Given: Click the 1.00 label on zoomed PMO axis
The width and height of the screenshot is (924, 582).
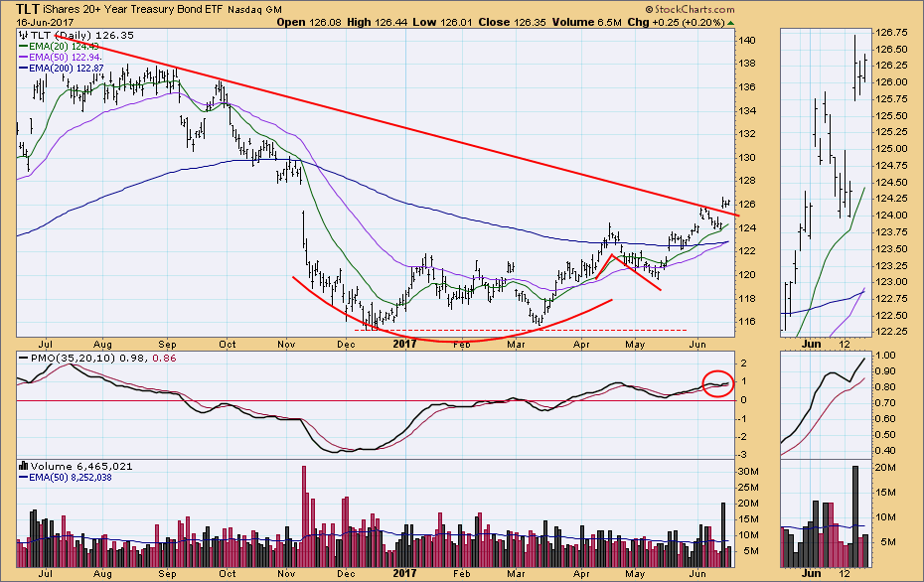Looking at the screenshot, I should (x=886, y=356).
